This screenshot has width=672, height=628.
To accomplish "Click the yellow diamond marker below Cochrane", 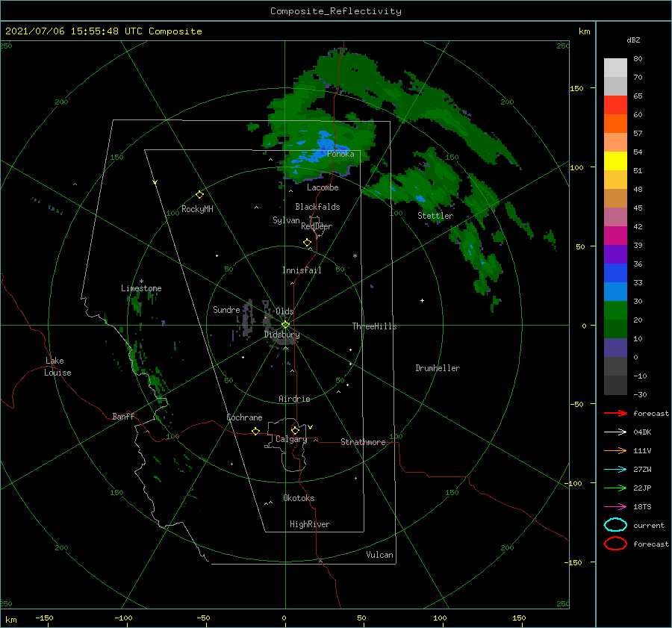I will pos(255,432).
